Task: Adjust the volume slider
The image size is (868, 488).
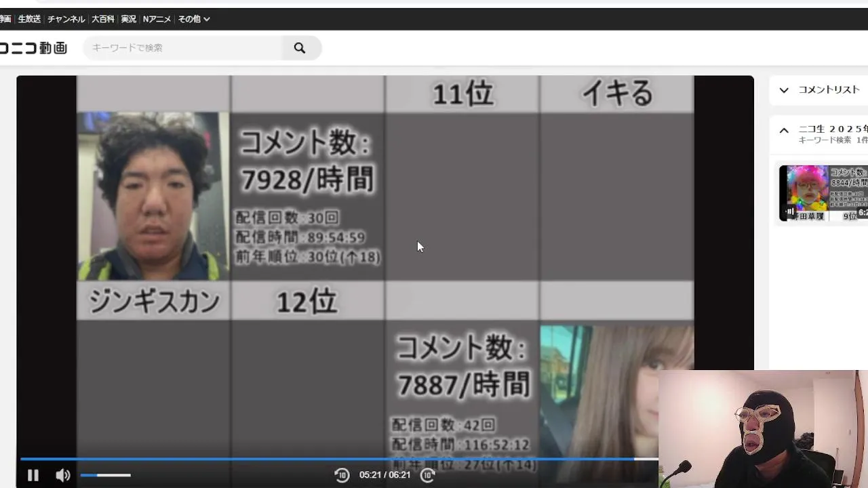Action: [105, 475]
